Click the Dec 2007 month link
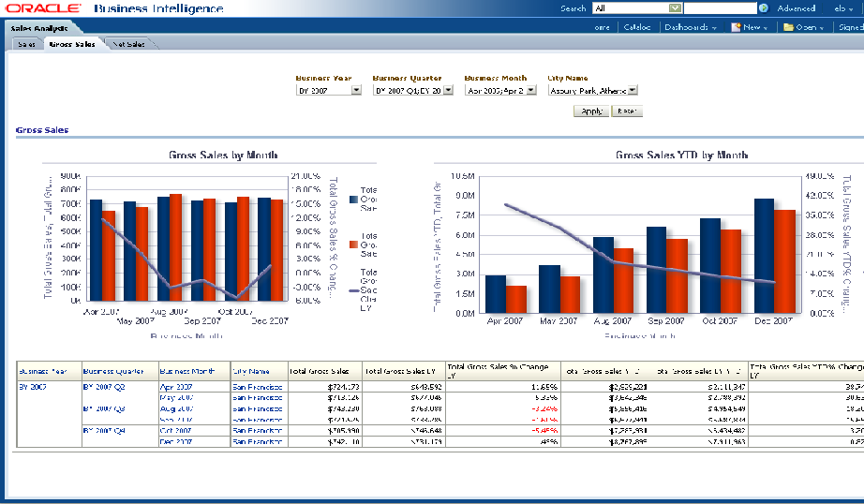Screen dimensions: 864x504 click(176, 441)
